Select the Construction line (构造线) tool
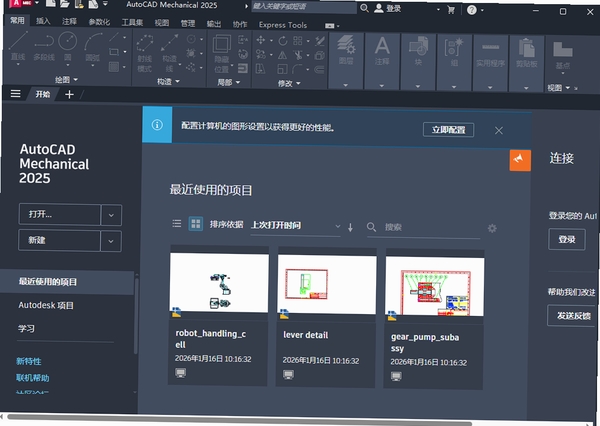The height and width of the screenshot is (426, 600). point(170,54)
